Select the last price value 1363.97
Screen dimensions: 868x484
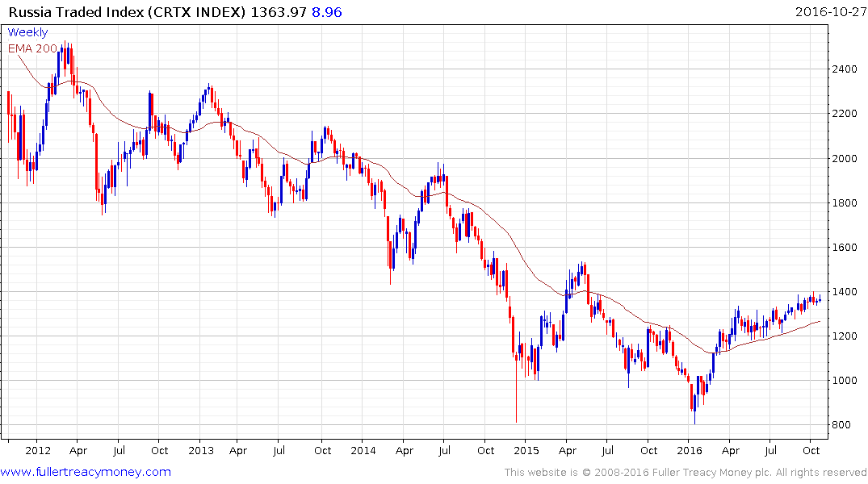279,12
